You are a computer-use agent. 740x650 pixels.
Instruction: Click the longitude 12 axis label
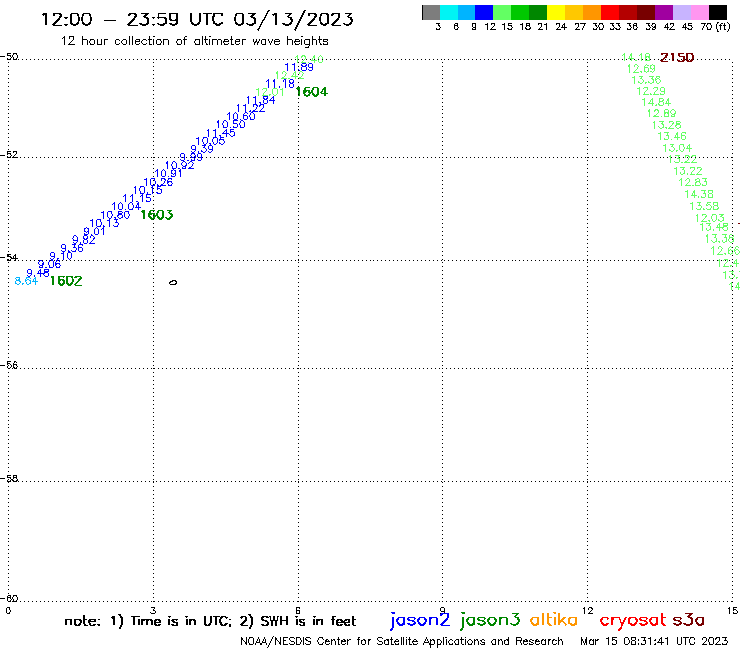coord(587,611)
